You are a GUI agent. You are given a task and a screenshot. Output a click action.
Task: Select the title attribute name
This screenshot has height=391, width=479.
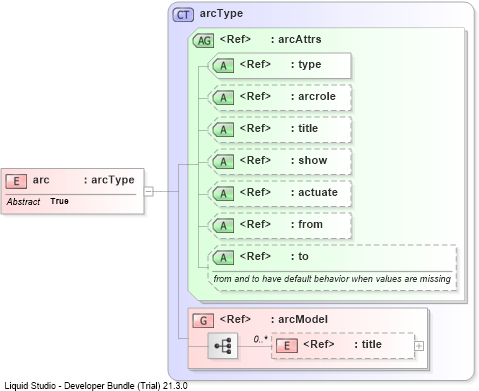(x=308, y=128)
